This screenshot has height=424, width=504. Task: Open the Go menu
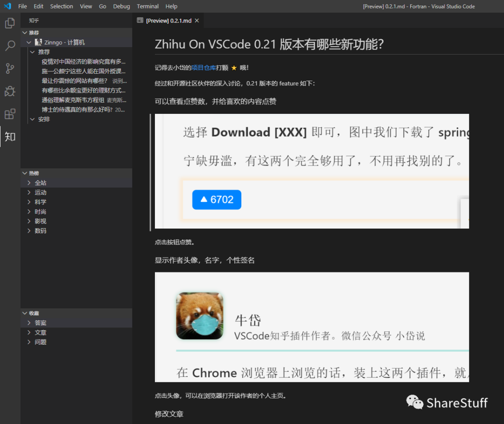pyautogui.click(x=103, y=6)
